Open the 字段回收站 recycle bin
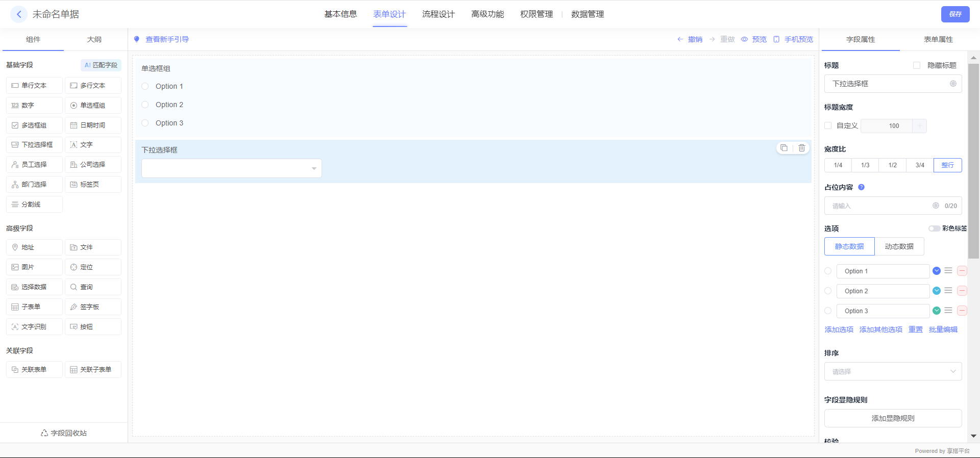This screenshot has width=980, height=458. click(64, 433)
